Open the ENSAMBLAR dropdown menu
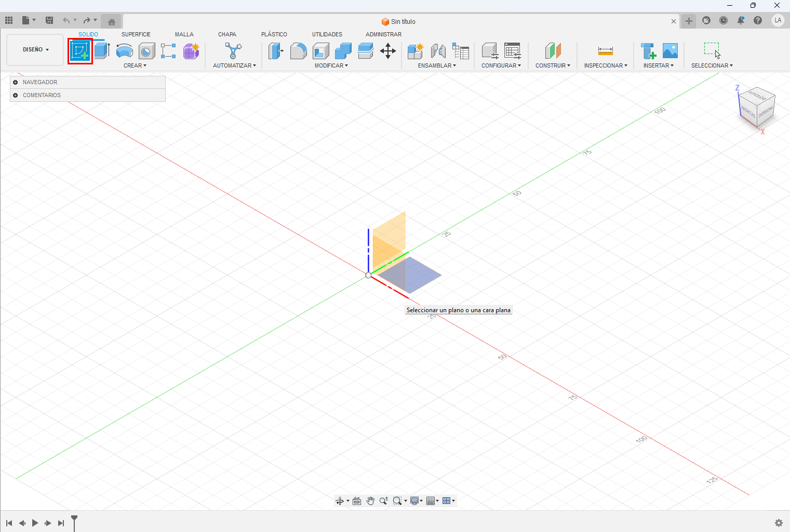 437,65
